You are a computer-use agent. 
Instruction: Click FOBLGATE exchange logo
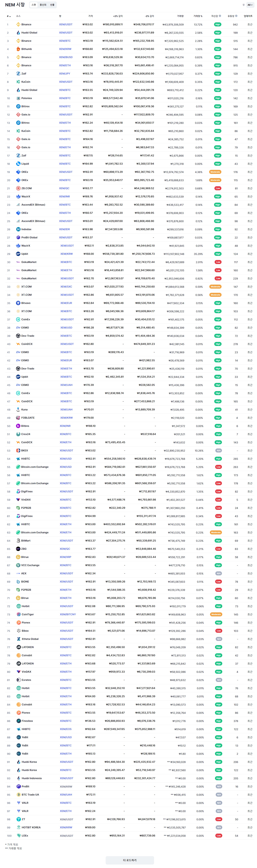pos(18,418)
